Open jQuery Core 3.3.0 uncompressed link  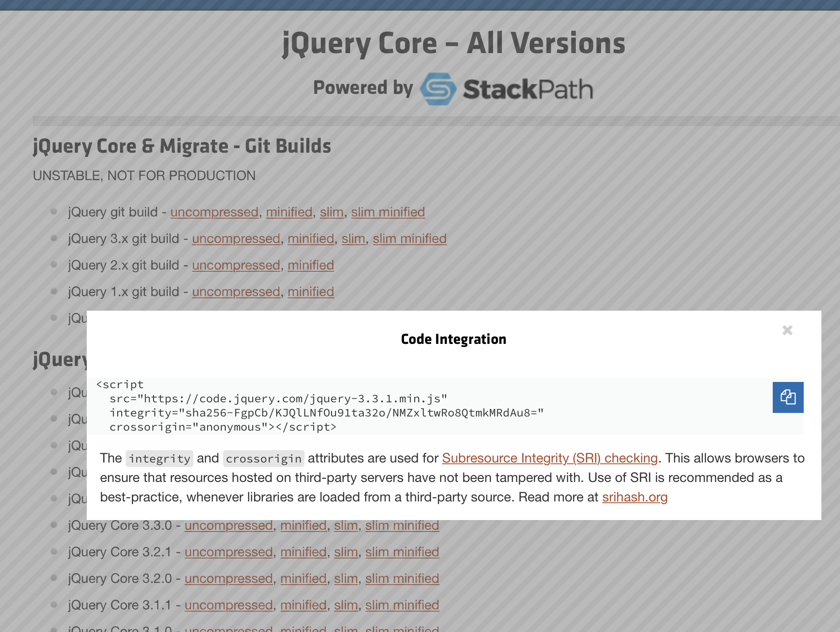[228, 525]
